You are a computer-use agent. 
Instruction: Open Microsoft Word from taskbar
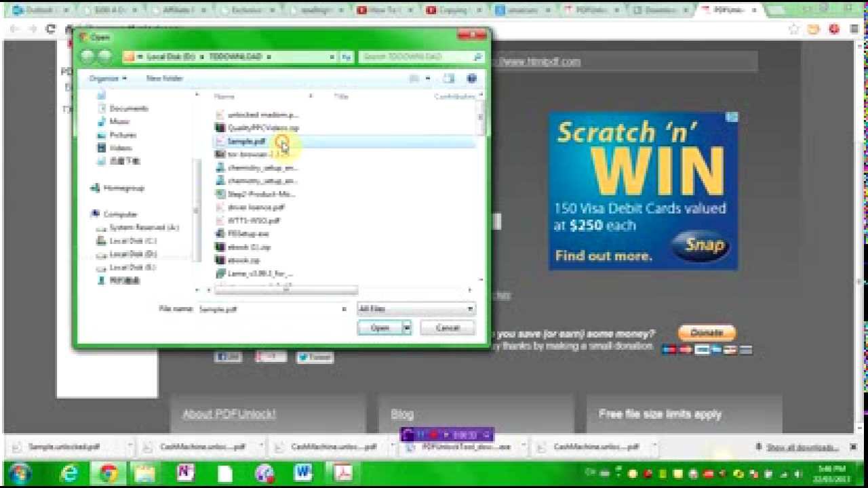303,473
